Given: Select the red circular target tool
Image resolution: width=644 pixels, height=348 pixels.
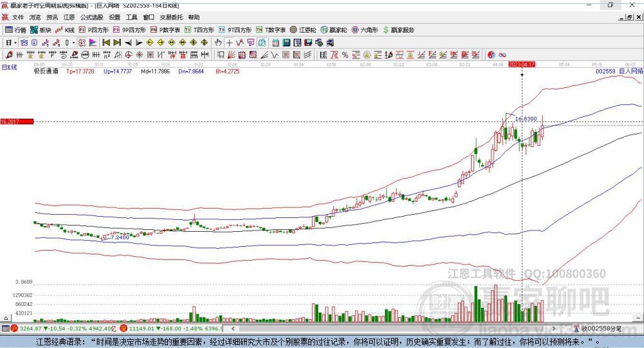Looking at the screenshot, I should [x=128, y=55].
